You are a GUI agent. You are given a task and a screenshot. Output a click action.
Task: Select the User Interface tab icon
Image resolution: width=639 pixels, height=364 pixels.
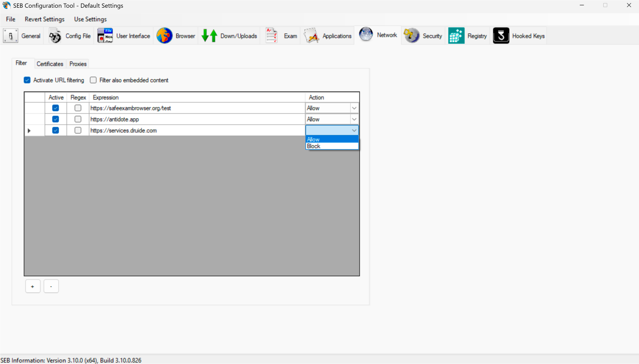[x=105, y=36]
